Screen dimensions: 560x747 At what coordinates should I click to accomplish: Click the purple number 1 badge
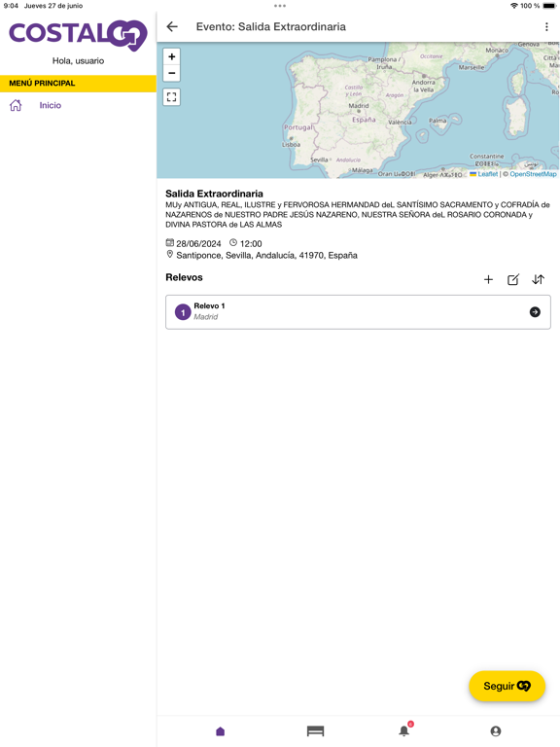pos(183,312)
